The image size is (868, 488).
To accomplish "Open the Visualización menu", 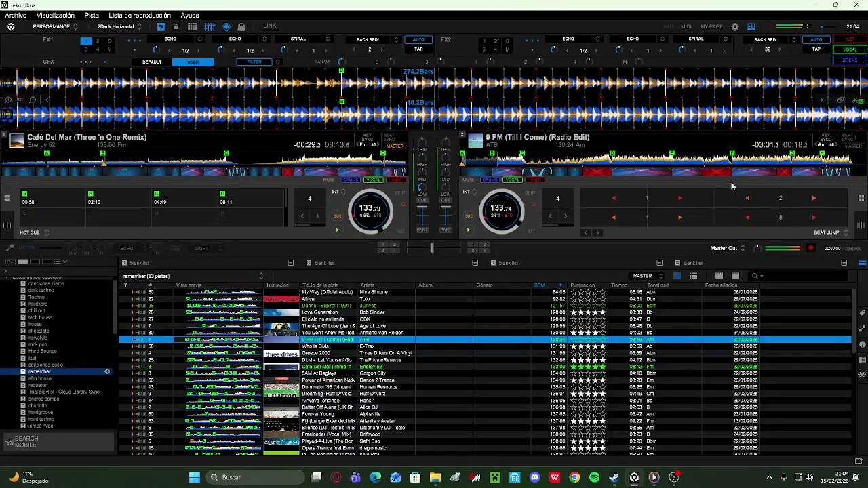I will click(56, 15).
